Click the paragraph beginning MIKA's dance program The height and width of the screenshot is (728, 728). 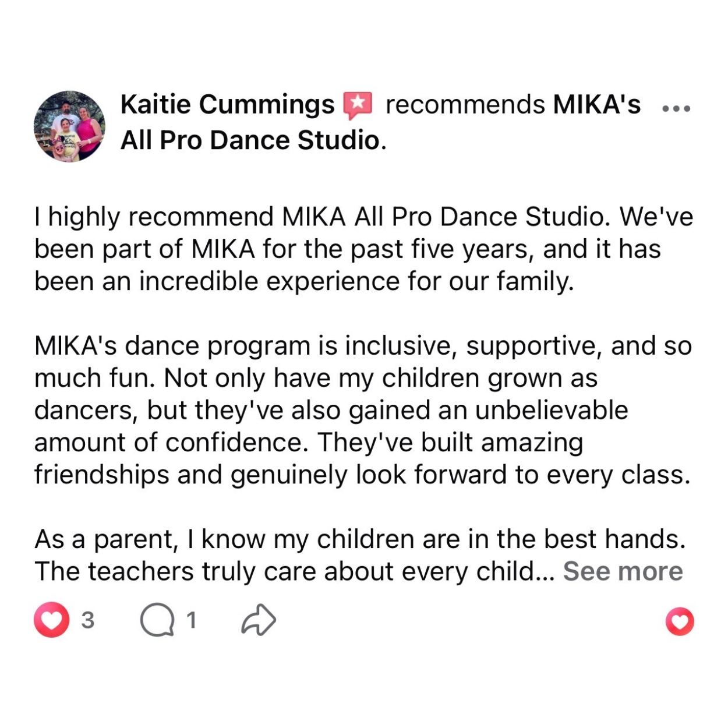(x=363, y=410)
